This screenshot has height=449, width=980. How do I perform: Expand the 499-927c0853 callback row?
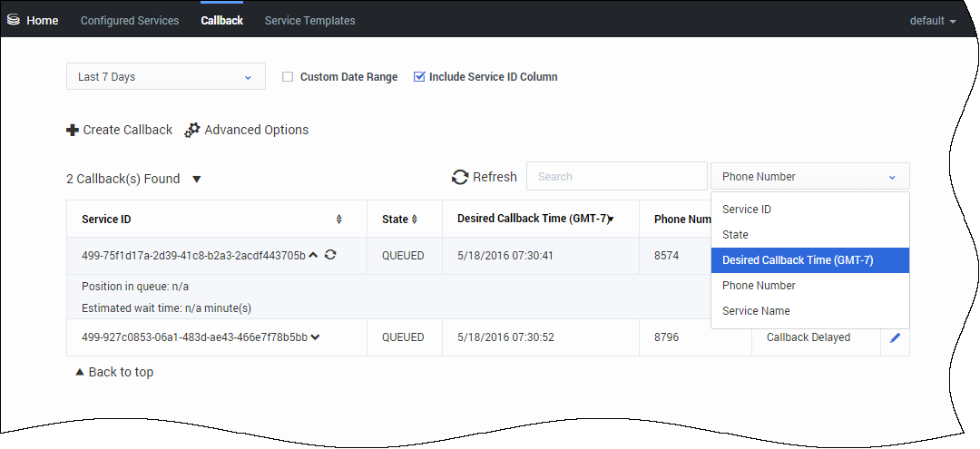coord(316,337)
